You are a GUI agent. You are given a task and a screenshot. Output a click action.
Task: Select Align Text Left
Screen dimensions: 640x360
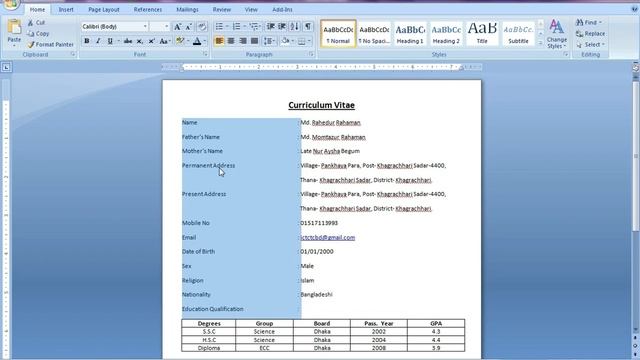pyautogui.click(x=219, y=41)
